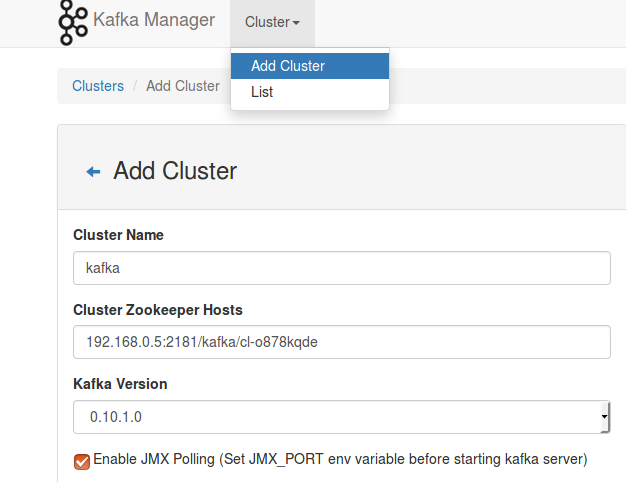The width and height of the screenshot is (626, 482).
Task: Click the blue back arrow icon
Action: 93,172
